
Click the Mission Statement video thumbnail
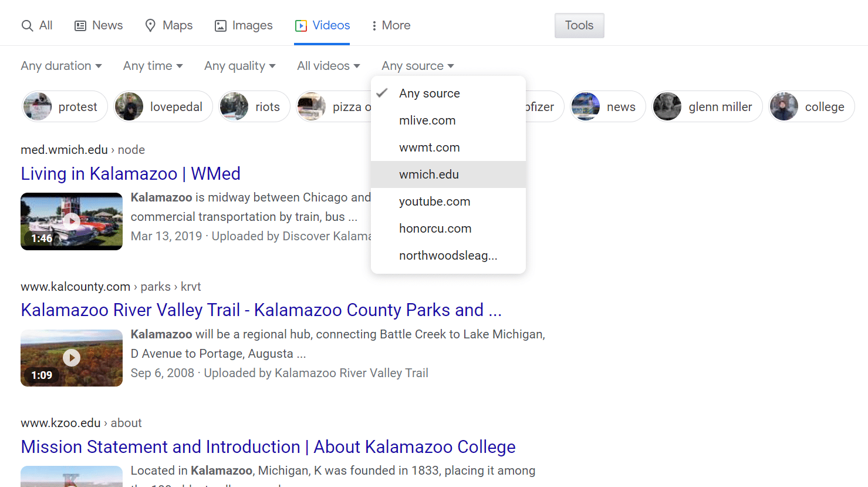tap(71, 476)
